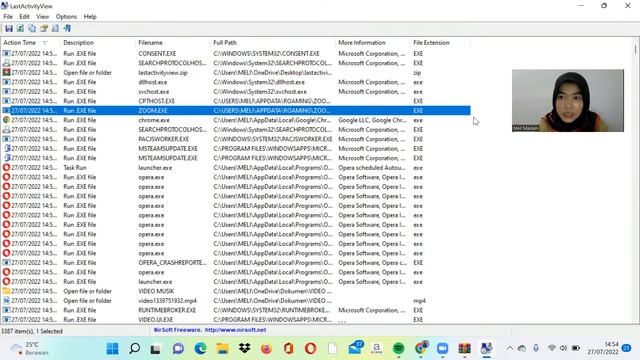Select the PACJSWORKER.EXE row
This screenshot has width=640, height=360.
tap(236, 139)
